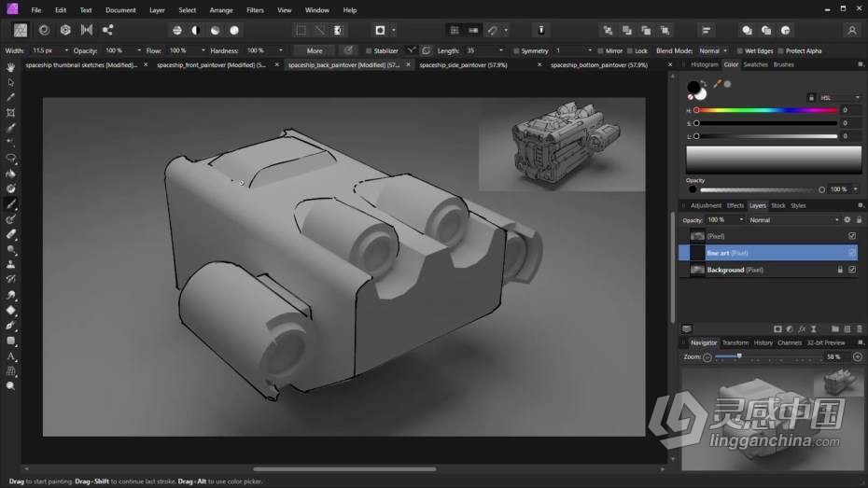Open the Hardness dropdown
The width and height of the screenshot is (868, 488).
click(281, 50)
